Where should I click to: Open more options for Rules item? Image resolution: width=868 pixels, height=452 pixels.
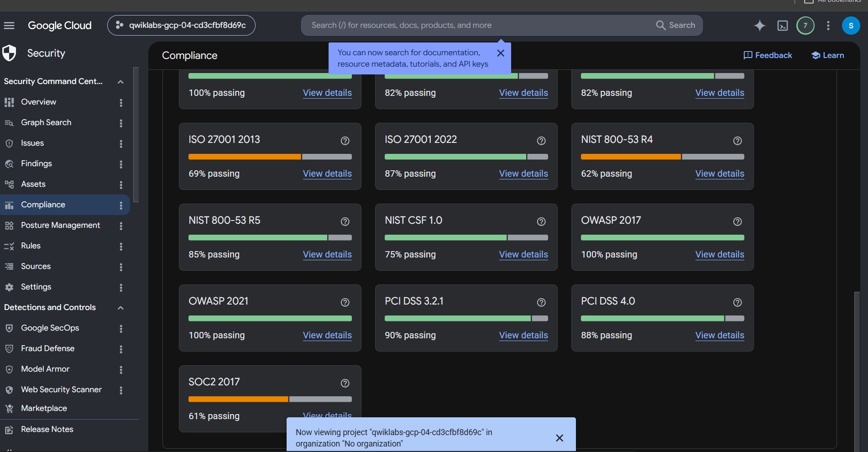121,246
